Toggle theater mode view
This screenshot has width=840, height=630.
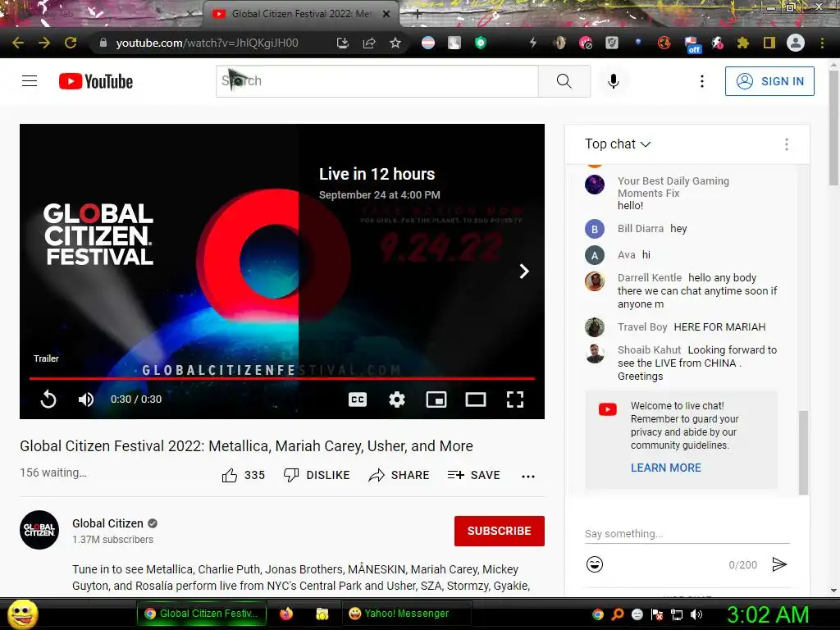(476, 399)
